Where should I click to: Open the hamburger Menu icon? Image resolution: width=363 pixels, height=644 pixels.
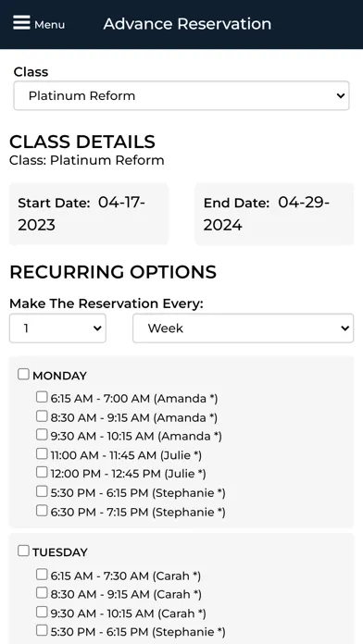tap(21, 22)
